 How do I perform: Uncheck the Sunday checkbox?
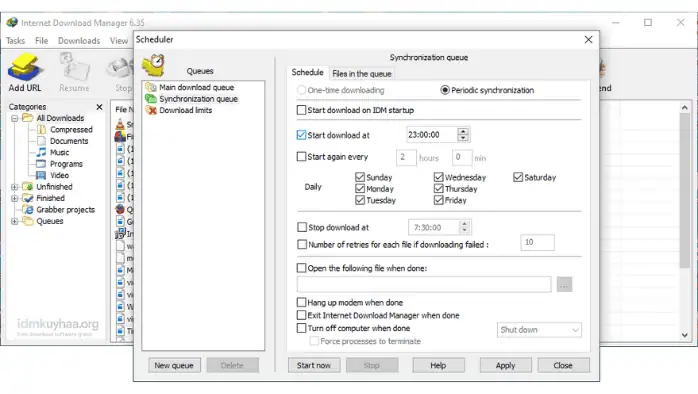pos(360,177)
